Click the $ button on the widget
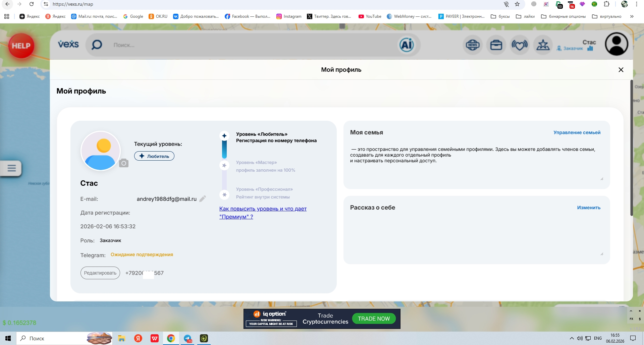Image resolution: width=644 pixels, height=345 pixels. pos(640,319)
